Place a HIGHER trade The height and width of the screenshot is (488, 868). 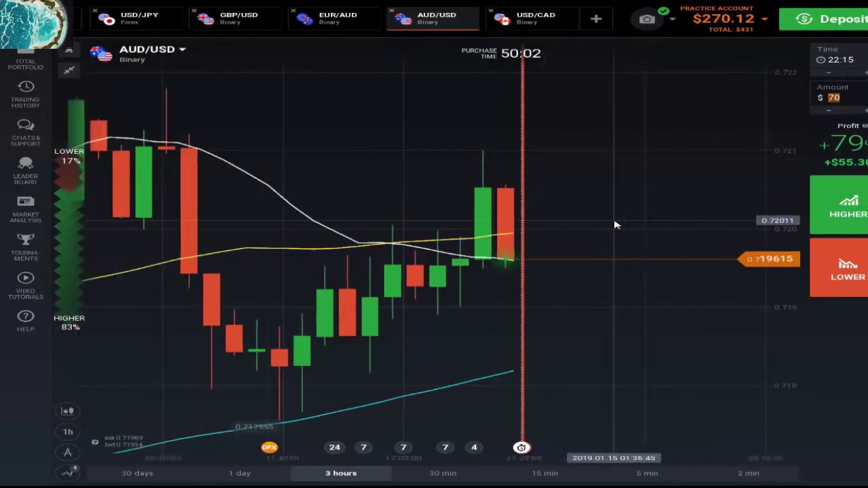tap(840, 205)
